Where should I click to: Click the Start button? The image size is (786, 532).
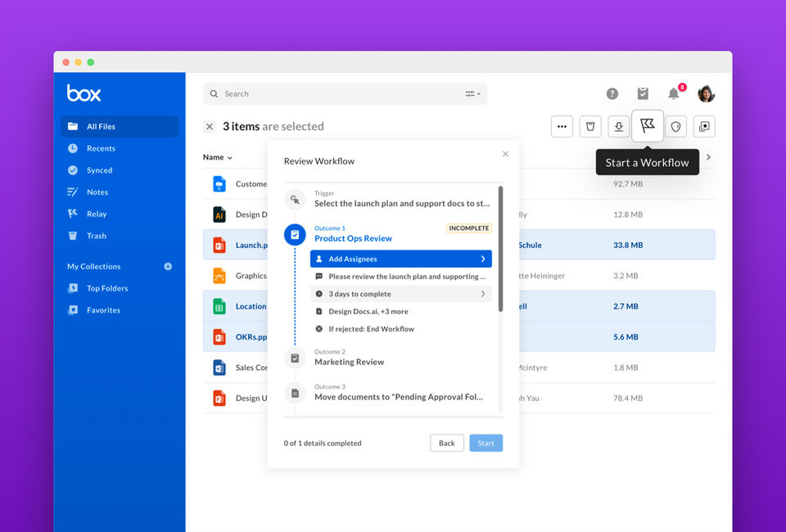(486, 443)
